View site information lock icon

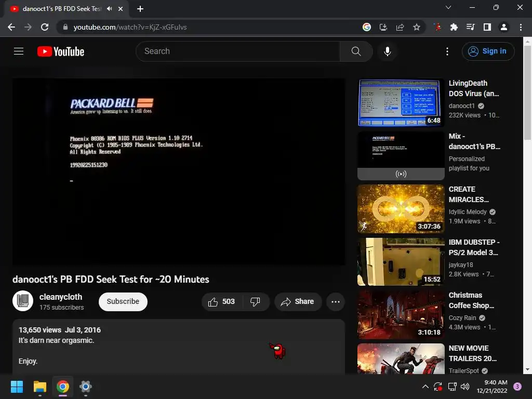point(65,27)
